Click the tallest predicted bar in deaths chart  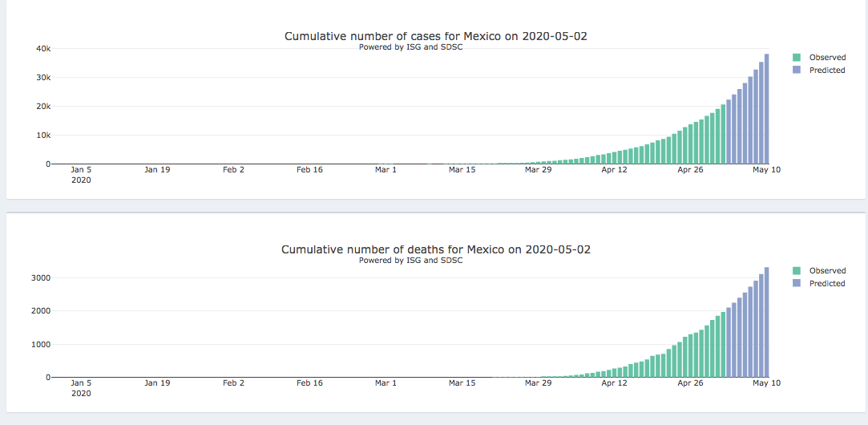(767, 322)
